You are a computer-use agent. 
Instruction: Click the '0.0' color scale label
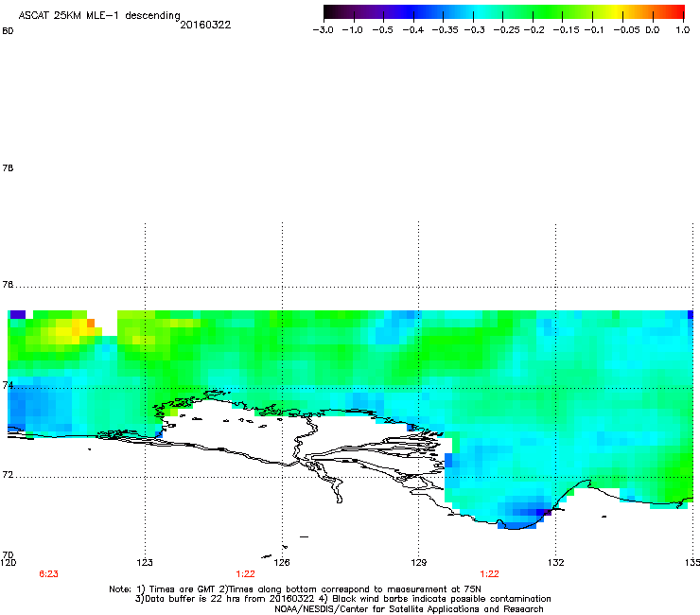pyautogui.click(x=653, y=30)
